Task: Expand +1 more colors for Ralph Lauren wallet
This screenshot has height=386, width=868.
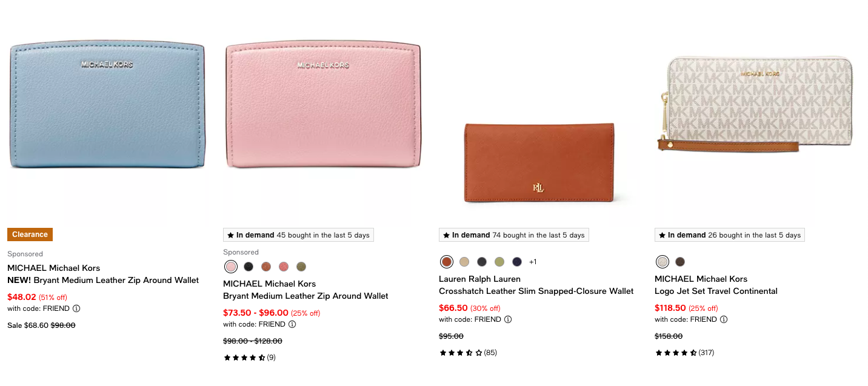Action: (x=533, y=262)
